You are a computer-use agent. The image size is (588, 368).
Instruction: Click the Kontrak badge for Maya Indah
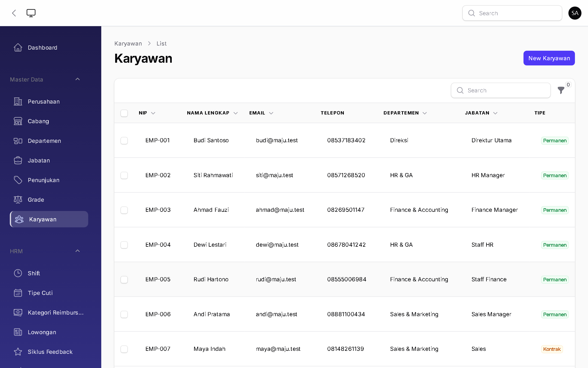[x=552, y=349]
